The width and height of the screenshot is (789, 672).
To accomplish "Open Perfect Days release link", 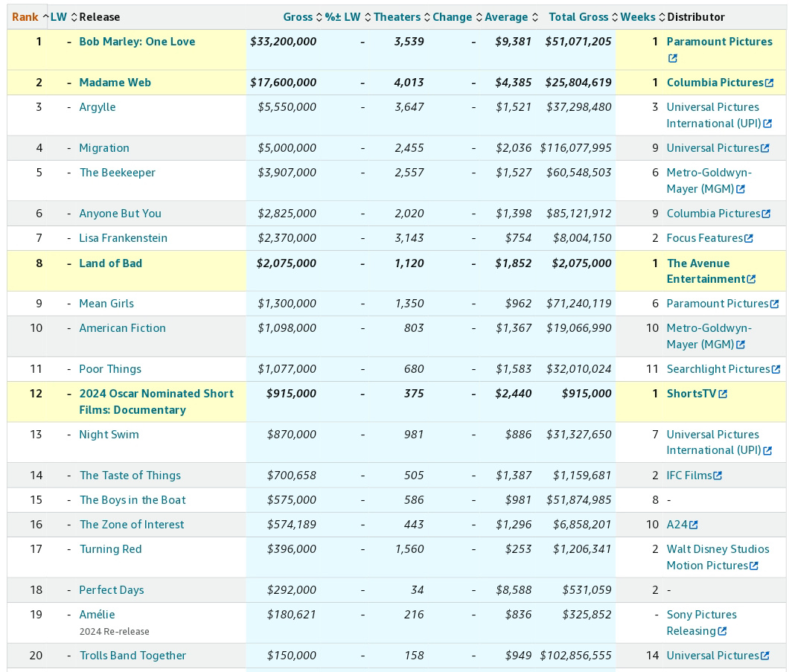I will [x=111, y=590].
